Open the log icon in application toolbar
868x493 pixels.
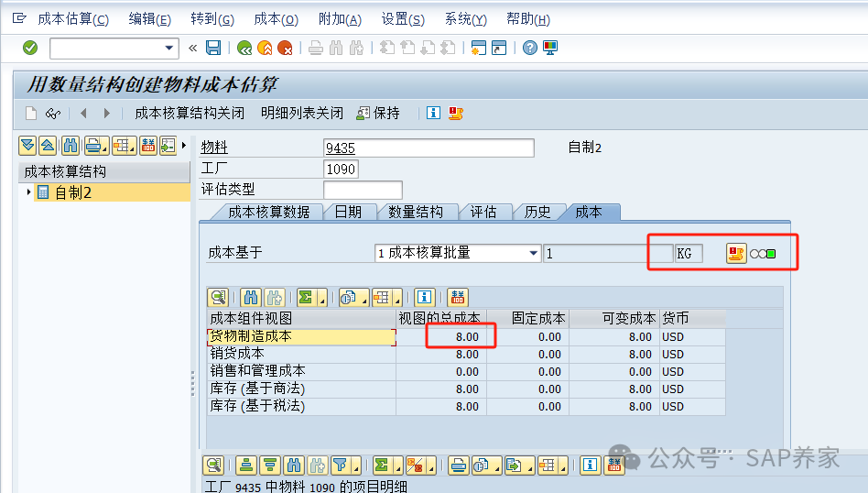coord(456,113)
